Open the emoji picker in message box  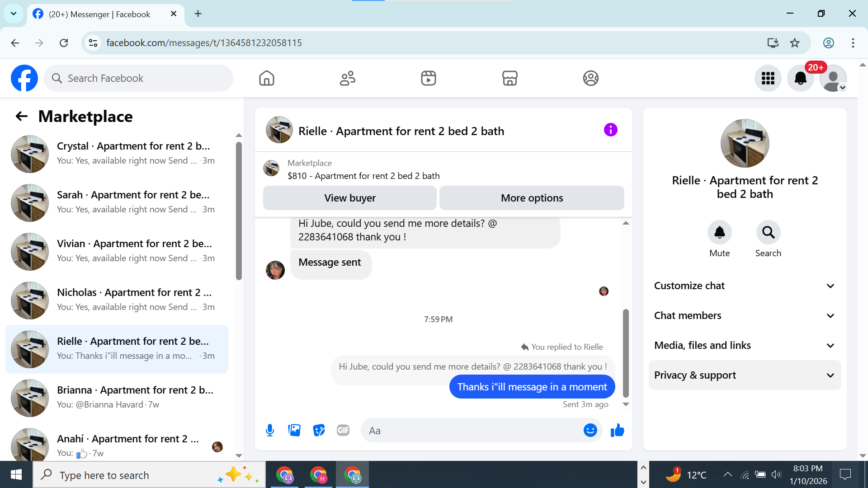(590, 430)
